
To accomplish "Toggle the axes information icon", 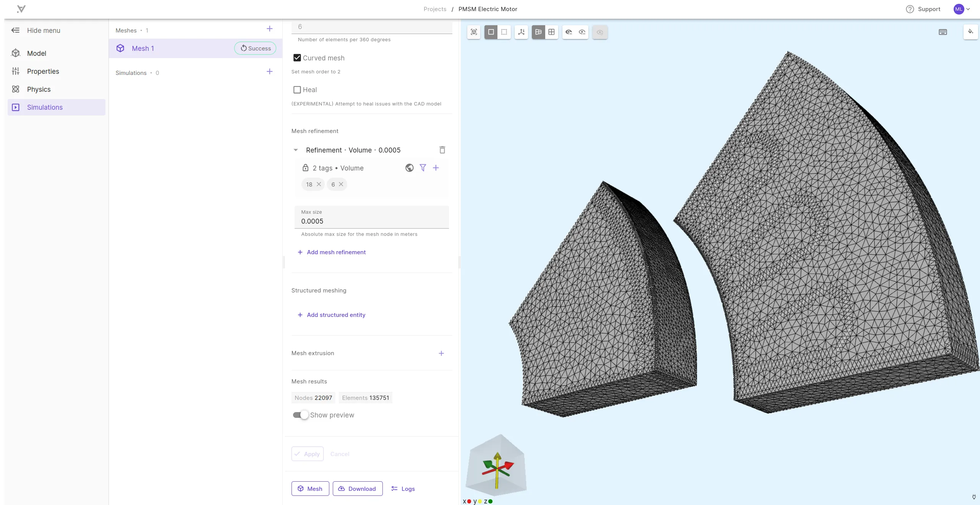I will [x=521, y=32].
